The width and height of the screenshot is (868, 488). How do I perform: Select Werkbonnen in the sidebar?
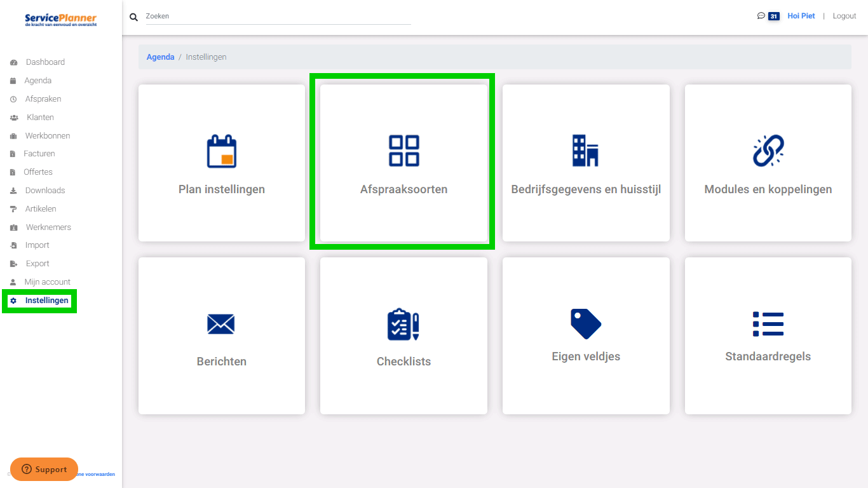point(48,136)
